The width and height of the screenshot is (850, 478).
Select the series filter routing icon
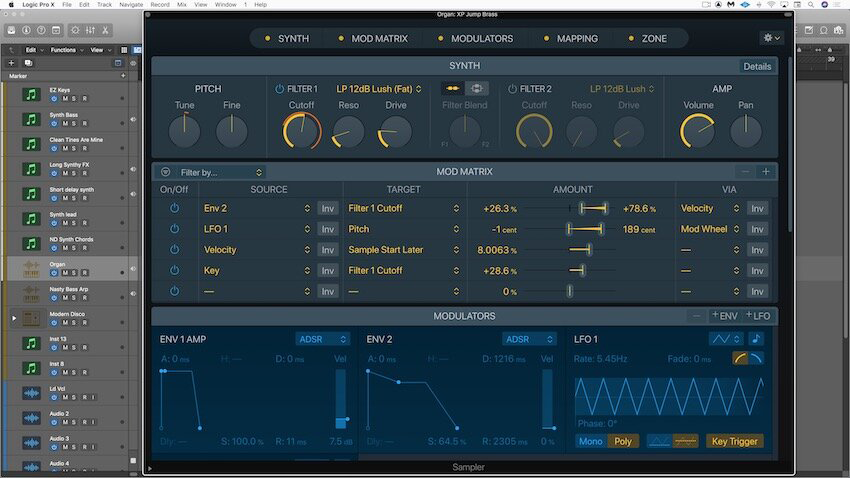pos(453,88)
